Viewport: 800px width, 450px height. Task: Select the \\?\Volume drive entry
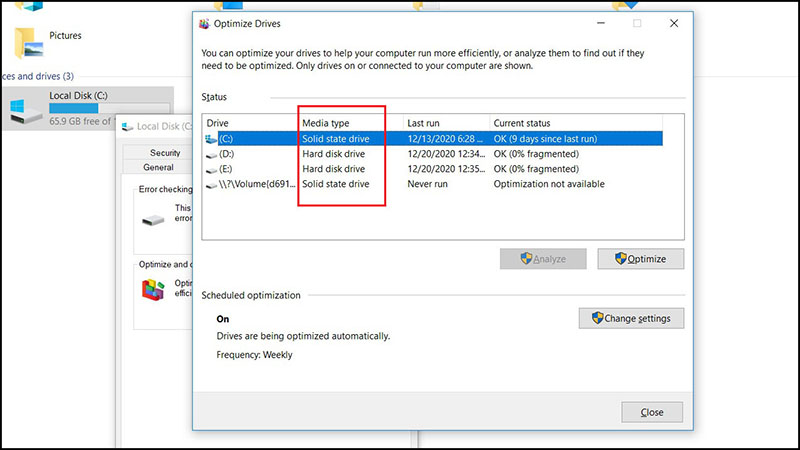pyautogui.click(x=250, y=185)
